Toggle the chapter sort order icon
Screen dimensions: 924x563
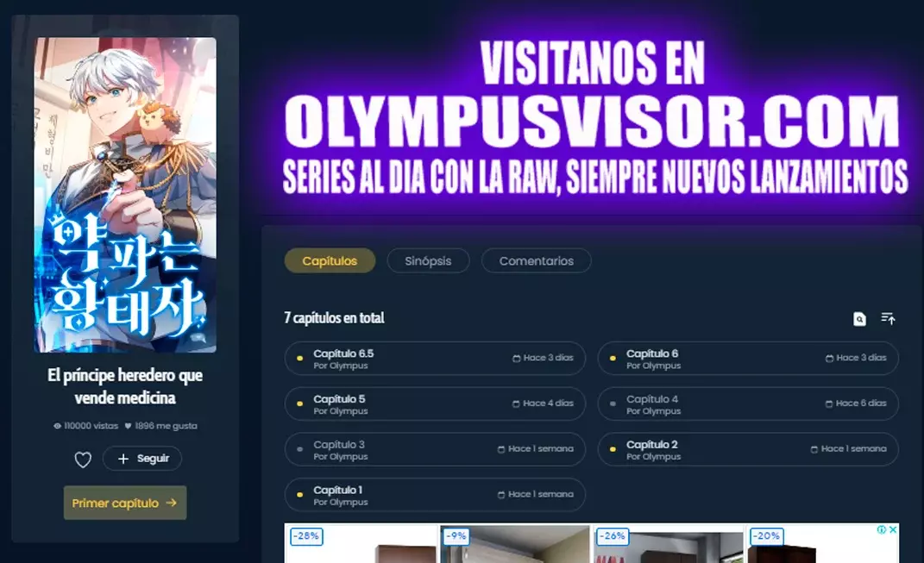[x=888, y=319]
